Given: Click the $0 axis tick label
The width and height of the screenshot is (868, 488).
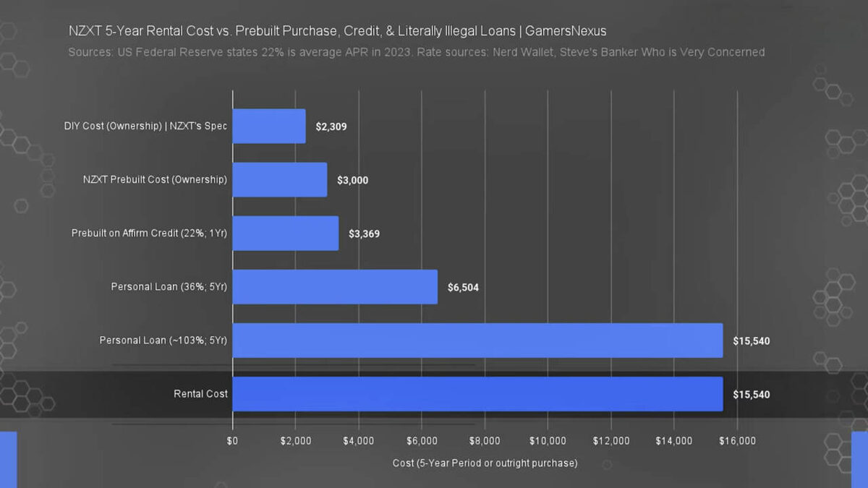Looking at the screenshot, I should click(233, 440).
